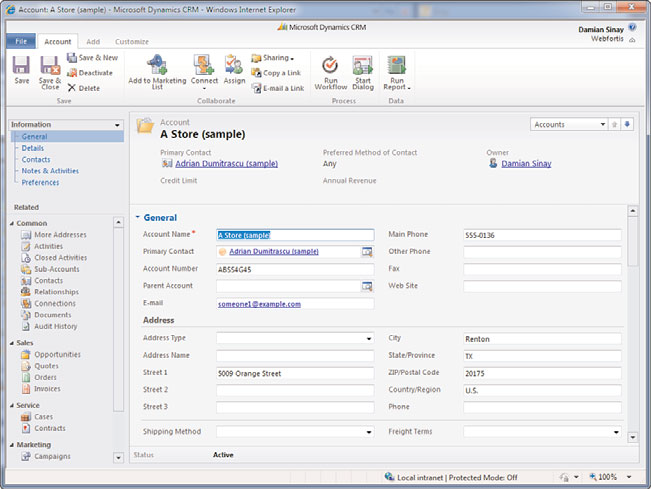Open Documents related records
651x489 pixels.
point(46,315)
